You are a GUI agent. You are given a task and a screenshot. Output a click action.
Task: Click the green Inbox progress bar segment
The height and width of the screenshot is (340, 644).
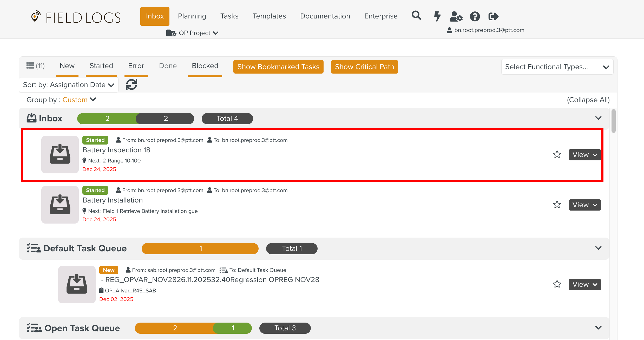coord(107,119)
